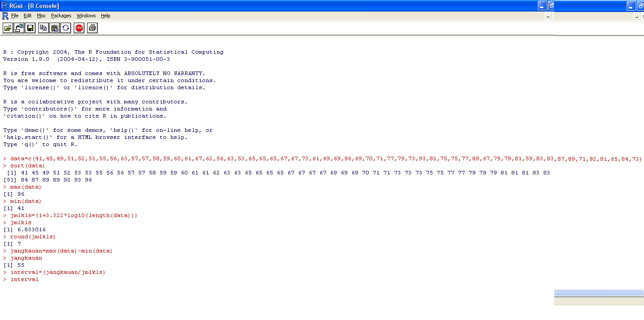Click the output '[1] 7'
Viewport: 644px width, 320px height.
coord(12,244)
